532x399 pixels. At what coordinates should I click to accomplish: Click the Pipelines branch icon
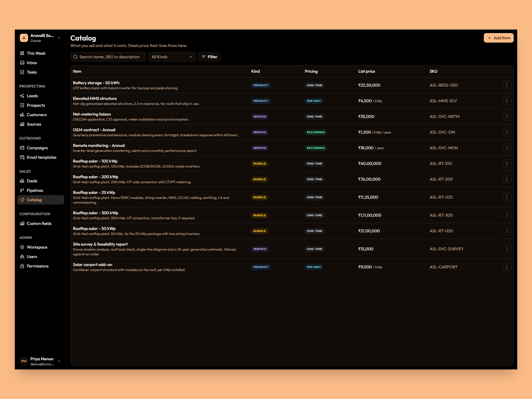[x=22, y=190]
